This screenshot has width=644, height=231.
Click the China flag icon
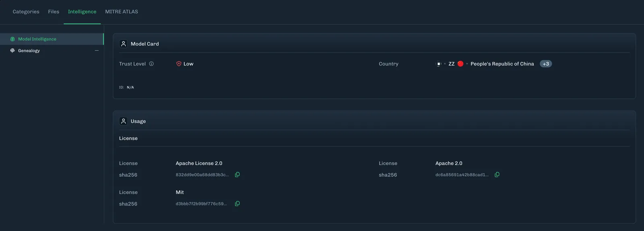click(x=460, y=64)
